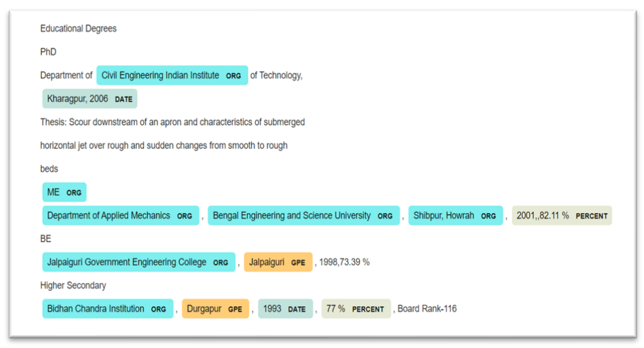Click the orange 'Jalpaiguri' GPE entity

click(x=278, y=262)
